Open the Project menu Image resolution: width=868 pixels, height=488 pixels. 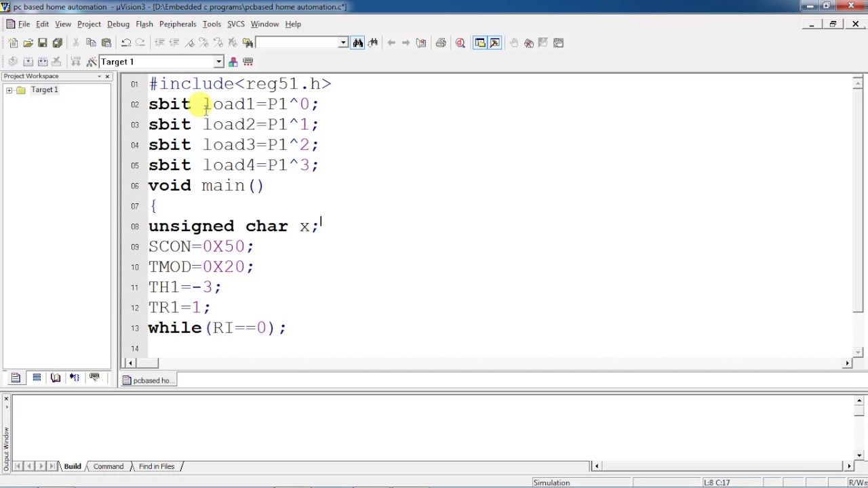pyautogui.click(x=89, y=24)
